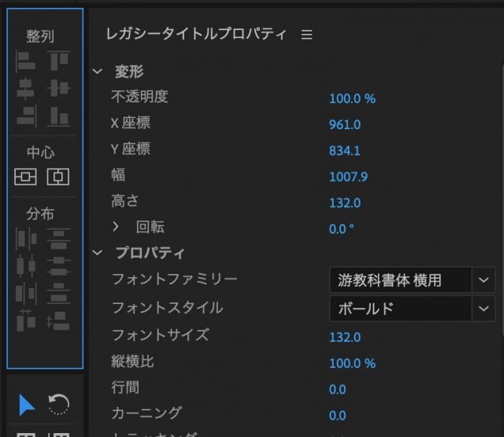Viewport: 504px width, 437px height.
Task: Open the レガシータイトルプロパティ panel menu
Action: pyautogui.click(x=307, y=35)
